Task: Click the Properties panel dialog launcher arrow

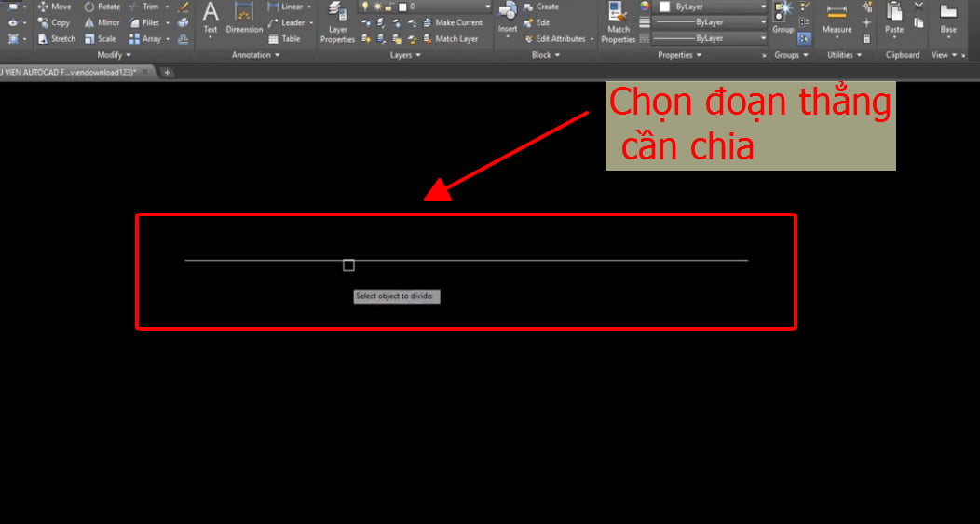Action: tap(764, 56)
